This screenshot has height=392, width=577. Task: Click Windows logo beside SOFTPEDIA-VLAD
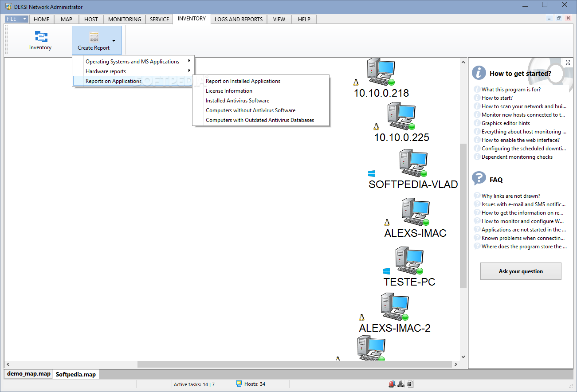tap(371, 173)
